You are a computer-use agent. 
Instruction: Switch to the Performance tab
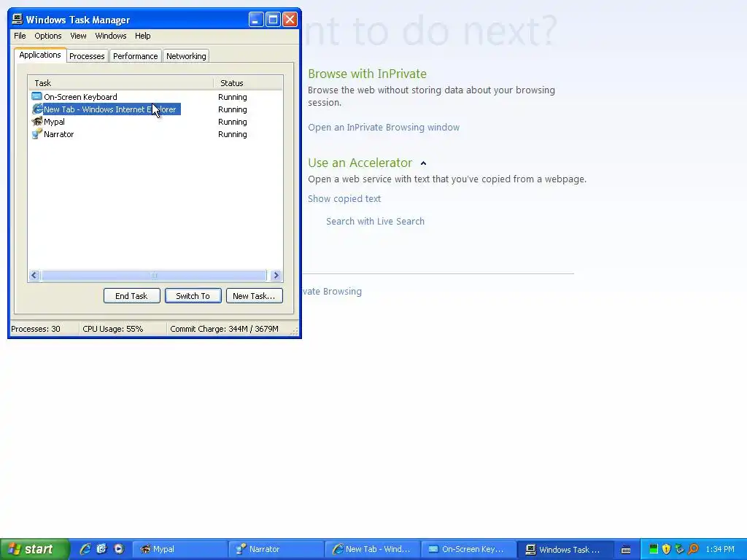pos(135,56)
